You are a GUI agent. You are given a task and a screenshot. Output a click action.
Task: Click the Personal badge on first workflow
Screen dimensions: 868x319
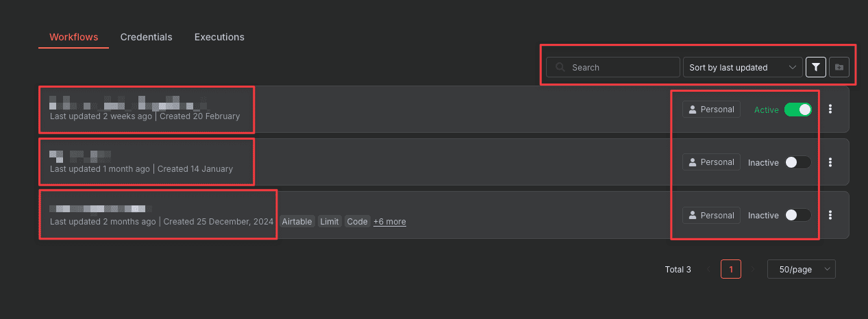[x=711, y=110]
